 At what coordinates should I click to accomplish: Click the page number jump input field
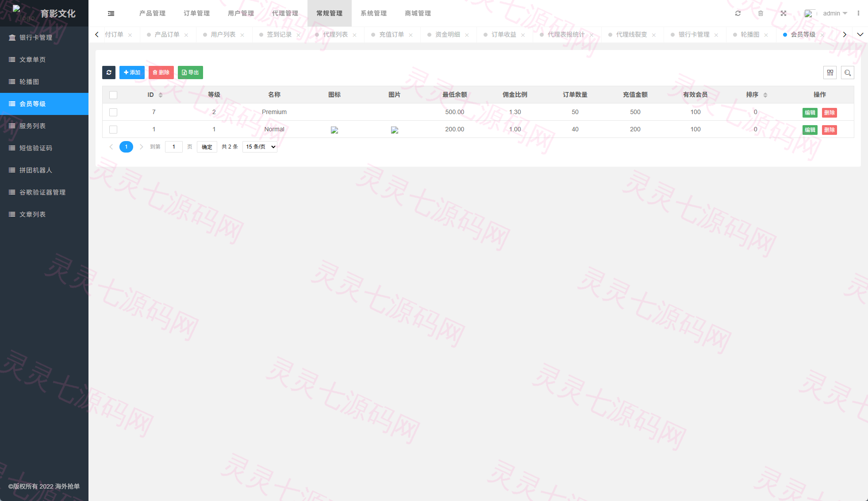point(174,147)
